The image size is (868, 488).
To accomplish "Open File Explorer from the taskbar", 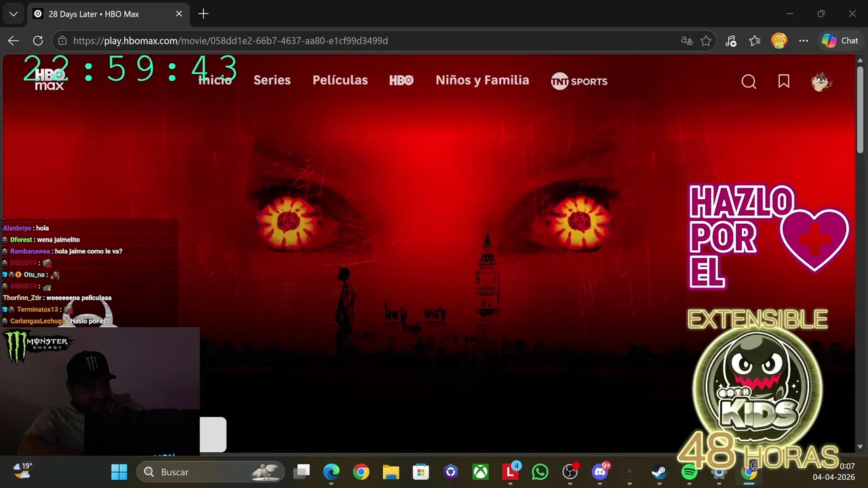I will pos(391,472).
